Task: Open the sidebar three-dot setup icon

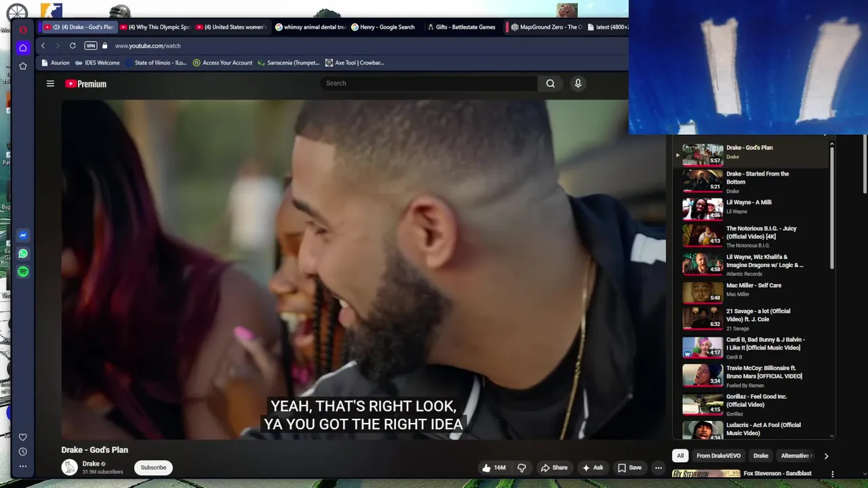Action: pyautogui.click(x=23, y=466)
